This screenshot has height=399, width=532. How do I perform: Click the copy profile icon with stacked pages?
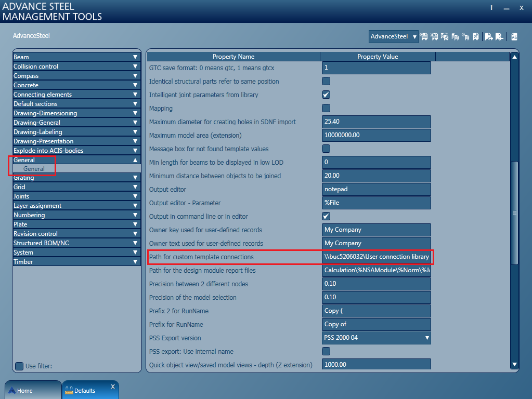tap(456, 36)
